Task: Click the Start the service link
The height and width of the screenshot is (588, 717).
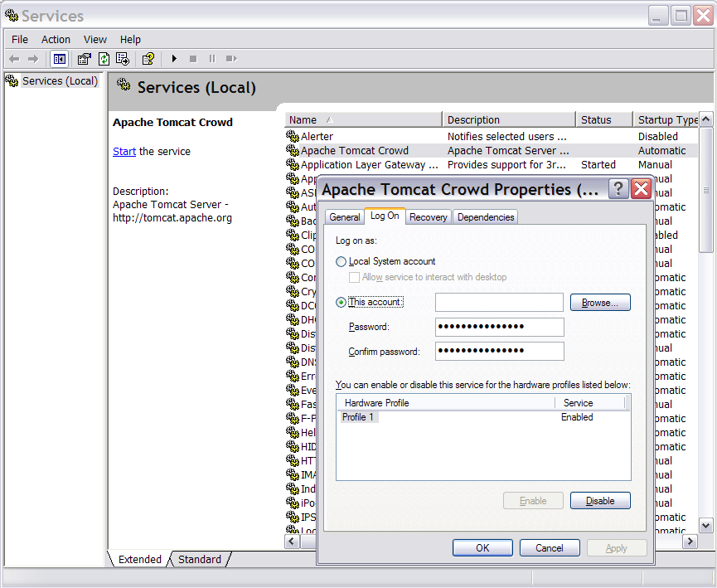Action: point(124,152)
